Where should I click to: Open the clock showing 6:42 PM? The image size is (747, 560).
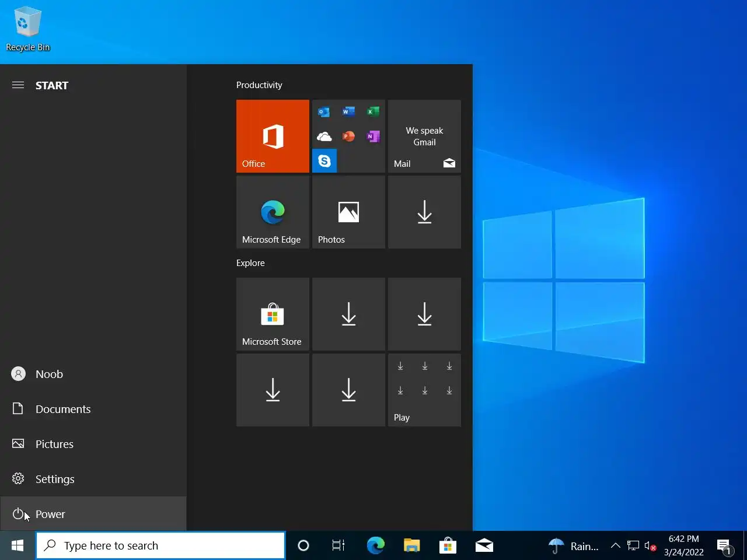tap(683, 545)
